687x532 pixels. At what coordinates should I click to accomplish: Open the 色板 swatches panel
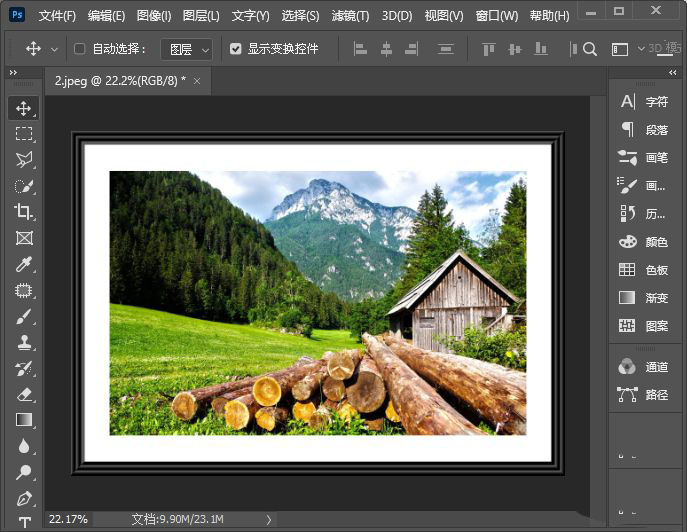tap(644, 270)
